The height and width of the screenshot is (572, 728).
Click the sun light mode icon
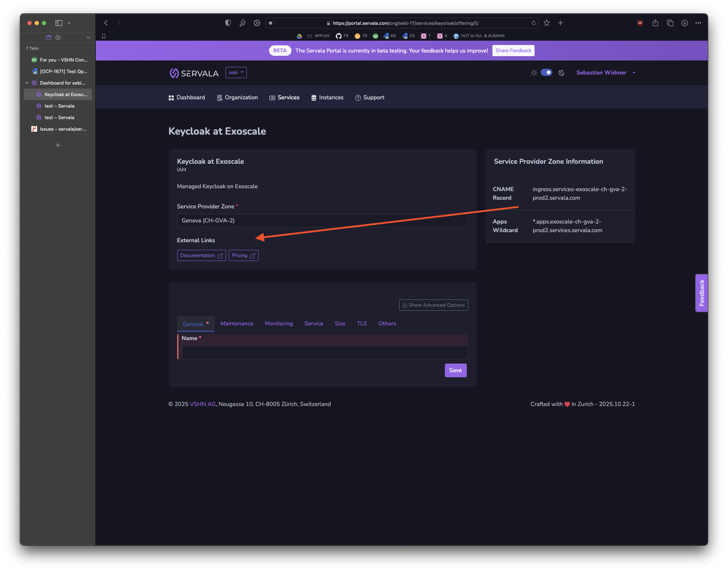tap(534, 73)
